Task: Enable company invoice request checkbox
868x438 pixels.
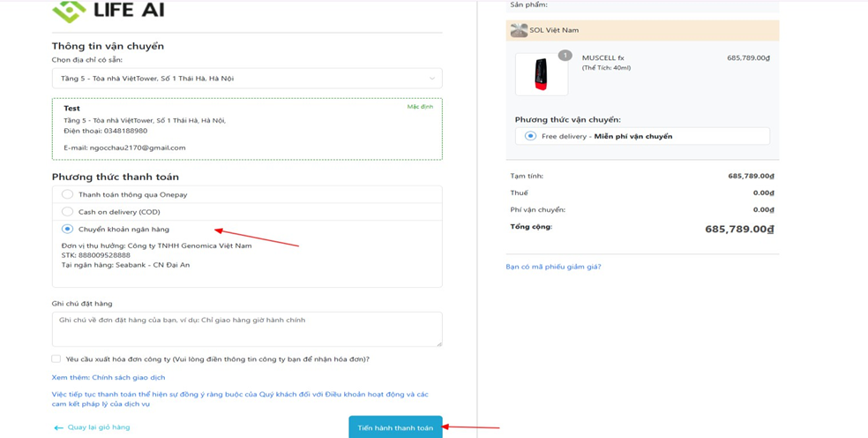Action: [56, 359]
